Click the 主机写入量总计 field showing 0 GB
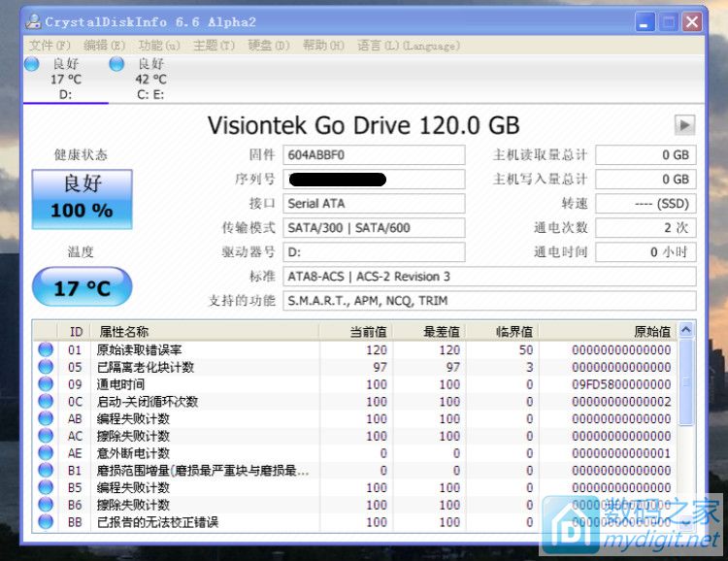Image resolution: width=728 pixels, height=561 pixels. [645, 180]
